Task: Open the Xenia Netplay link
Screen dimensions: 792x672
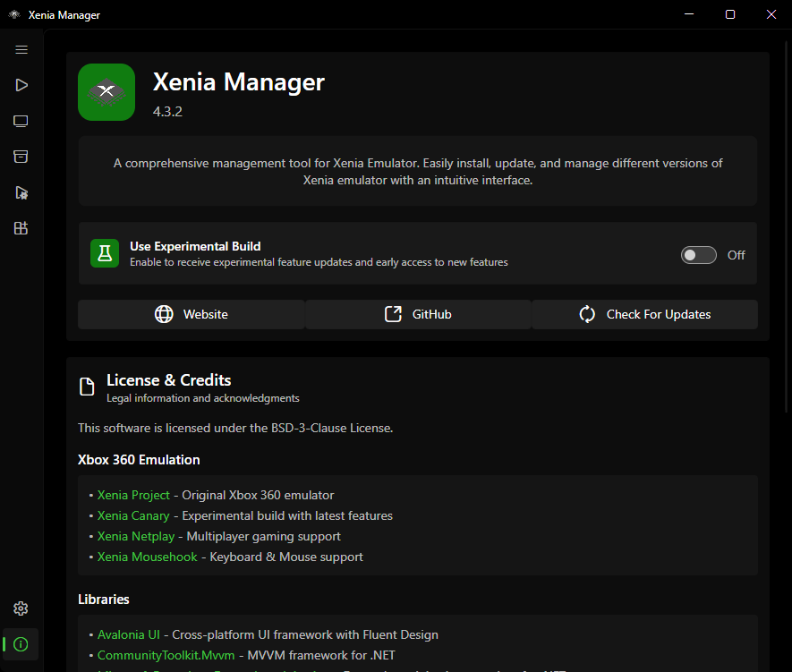Action: coord(136,536)
